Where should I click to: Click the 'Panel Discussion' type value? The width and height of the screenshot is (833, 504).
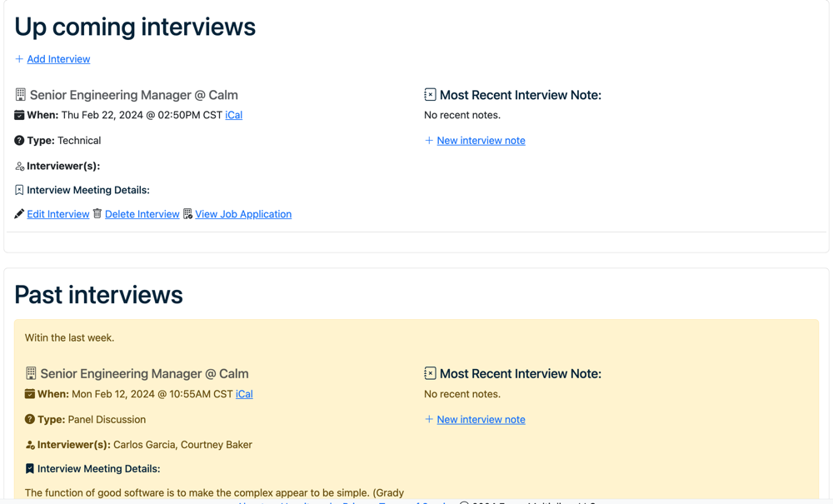[x=107, y=420]
